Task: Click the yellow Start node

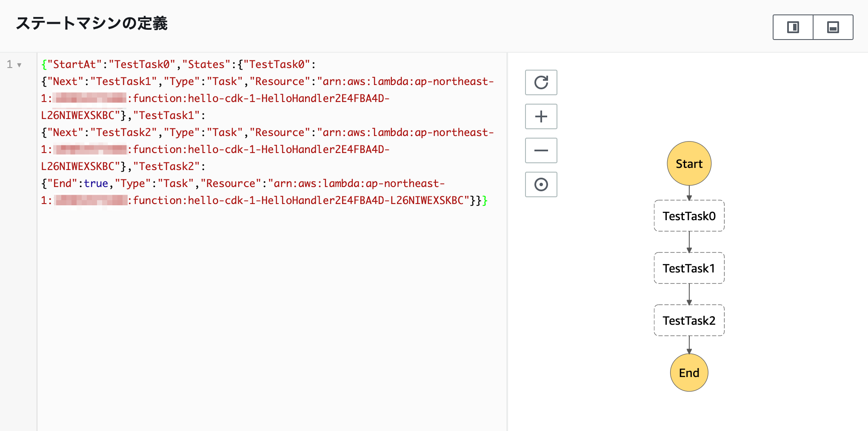Action: click(688, 163)
